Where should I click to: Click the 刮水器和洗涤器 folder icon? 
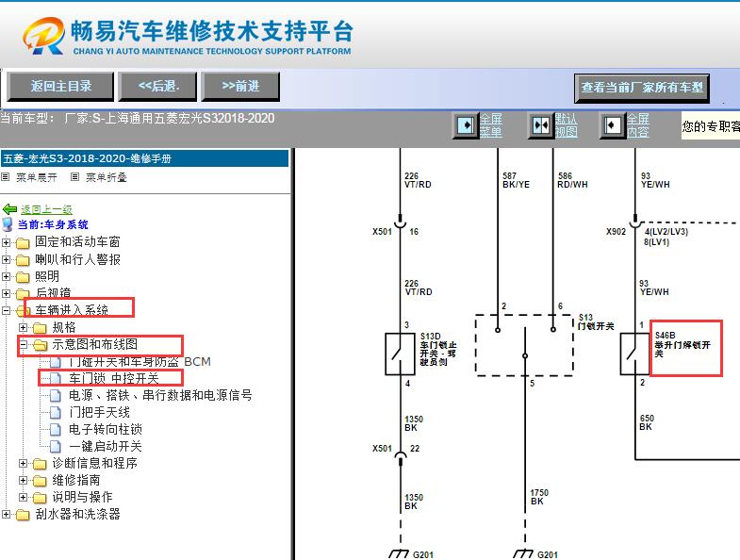(23, 515)
